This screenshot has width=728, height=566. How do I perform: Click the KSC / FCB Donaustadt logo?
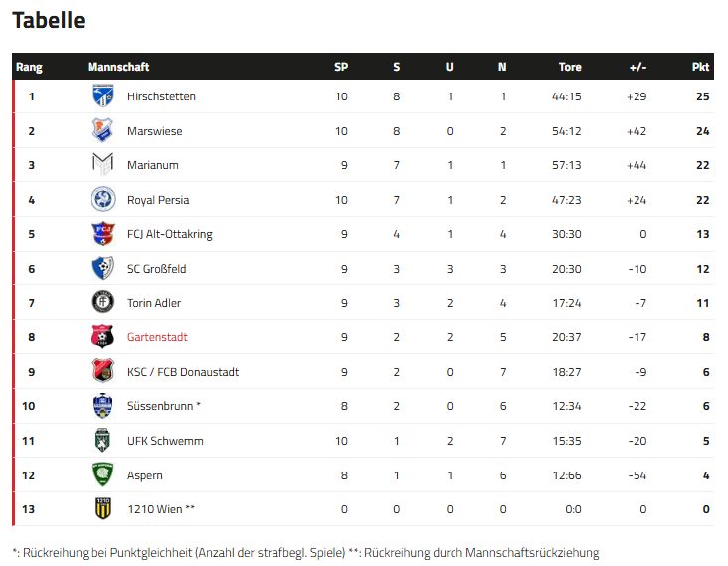tap(103, 372)
